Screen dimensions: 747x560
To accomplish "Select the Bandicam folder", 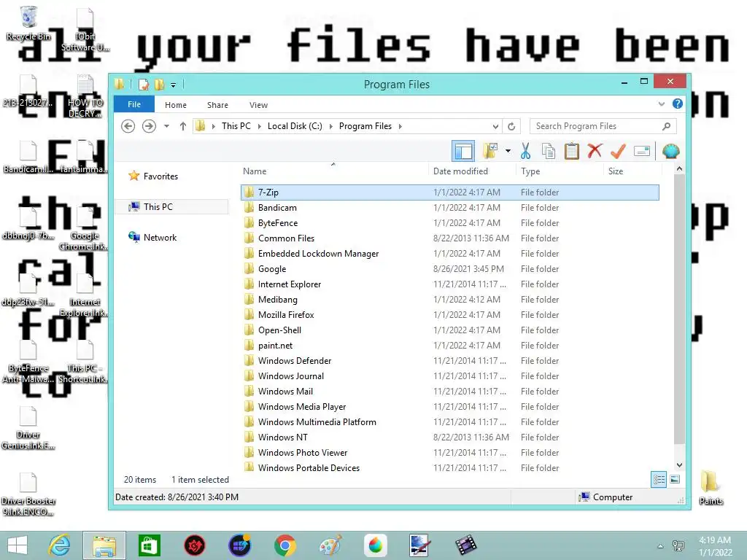I will 450,208.
